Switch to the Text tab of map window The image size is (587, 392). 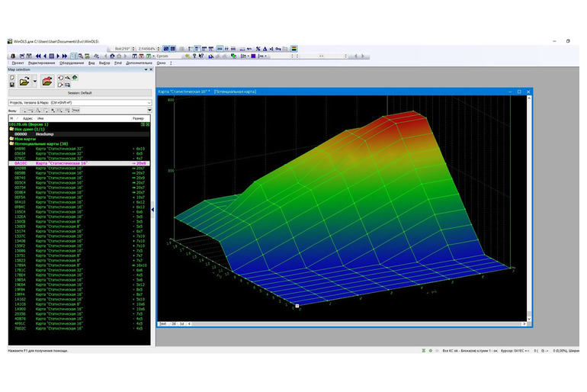click(163, 324)
